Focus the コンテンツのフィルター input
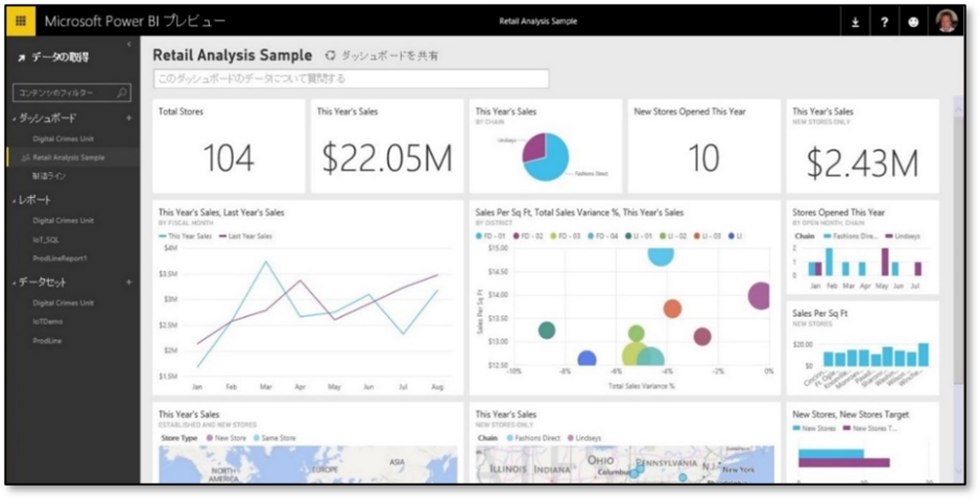The width and height of the screenshot is (980, 499). 72,93
